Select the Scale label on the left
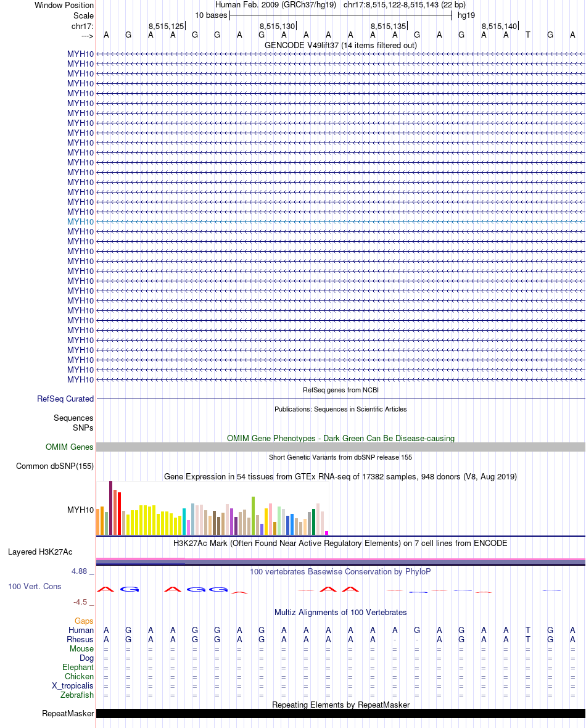 (x=83, y=15)
